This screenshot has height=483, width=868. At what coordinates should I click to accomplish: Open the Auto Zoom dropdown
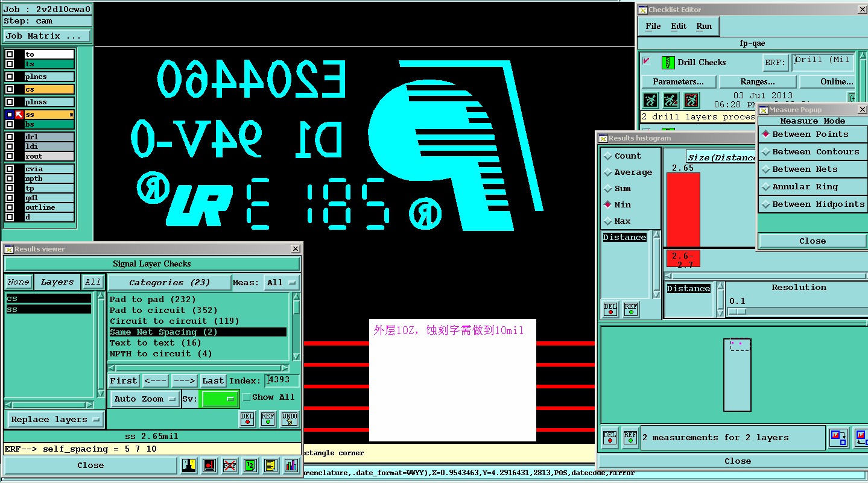pyautogui.click(x=145, y=399)
